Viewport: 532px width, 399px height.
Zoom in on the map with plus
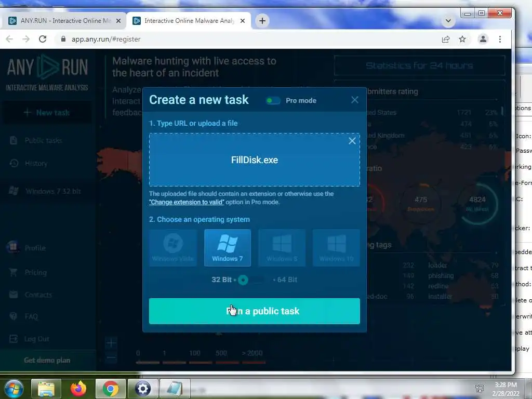pos(111,343)
